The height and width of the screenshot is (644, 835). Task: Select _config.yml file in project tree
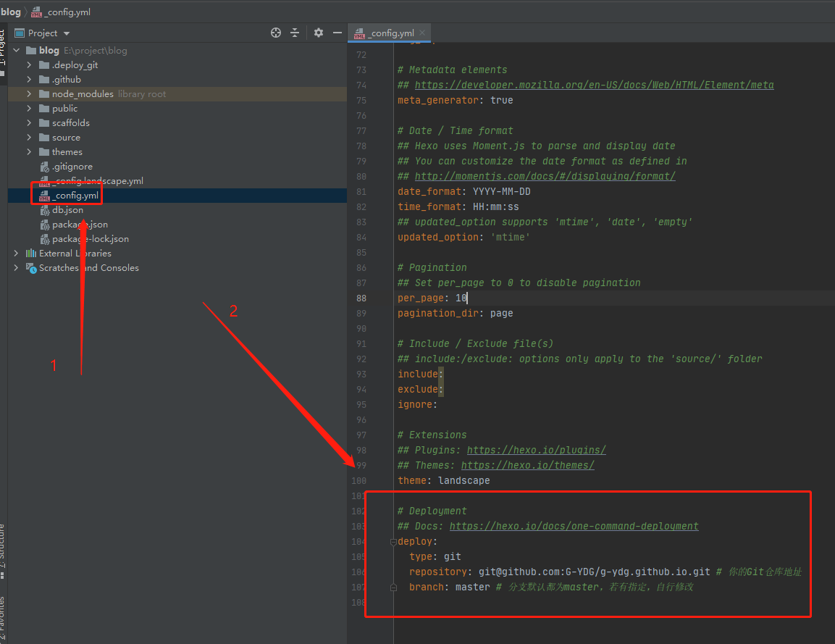[x=75, y=196]
